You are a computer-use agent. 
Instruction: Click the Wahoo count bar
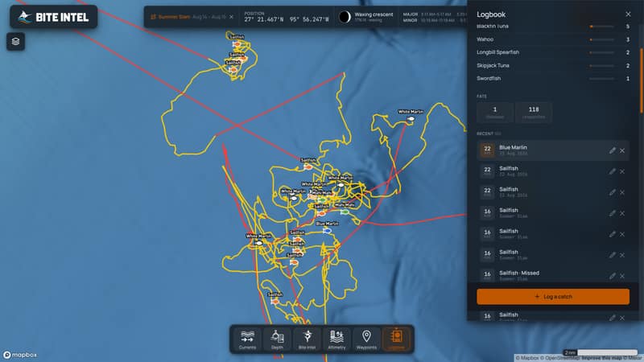tap(601, 39)
